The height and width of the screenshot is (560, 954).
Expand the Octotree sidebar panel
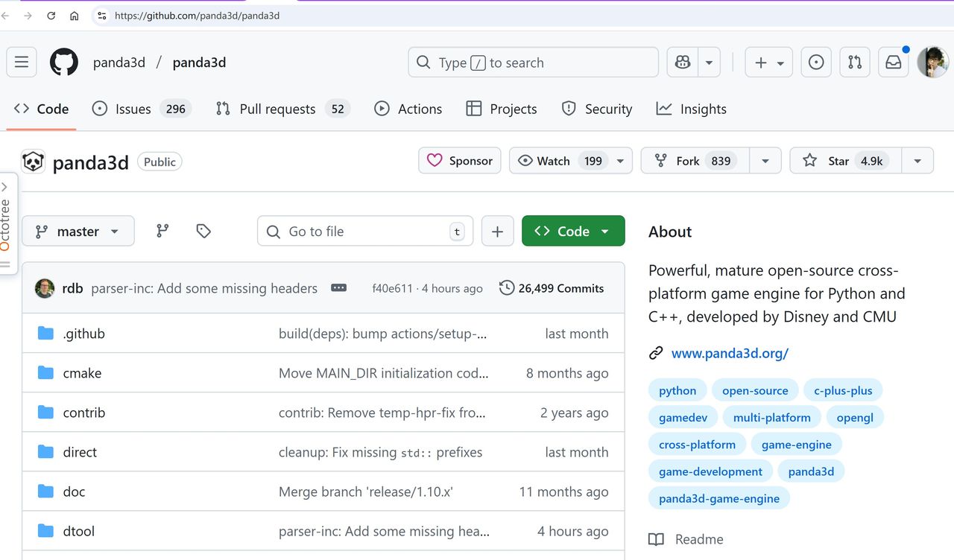point(5,223)
